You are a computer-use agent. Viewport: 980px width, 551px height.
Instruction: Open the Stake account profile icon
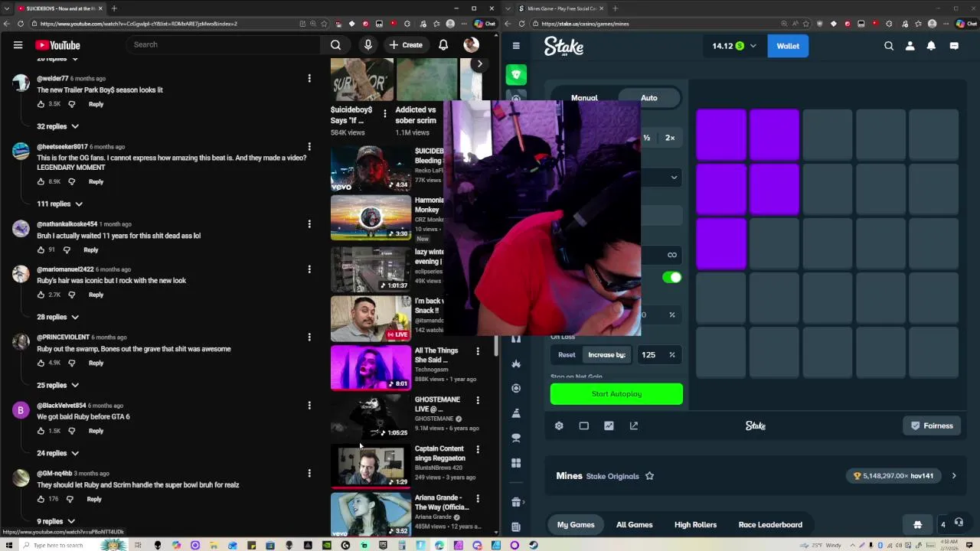point(910,46)
